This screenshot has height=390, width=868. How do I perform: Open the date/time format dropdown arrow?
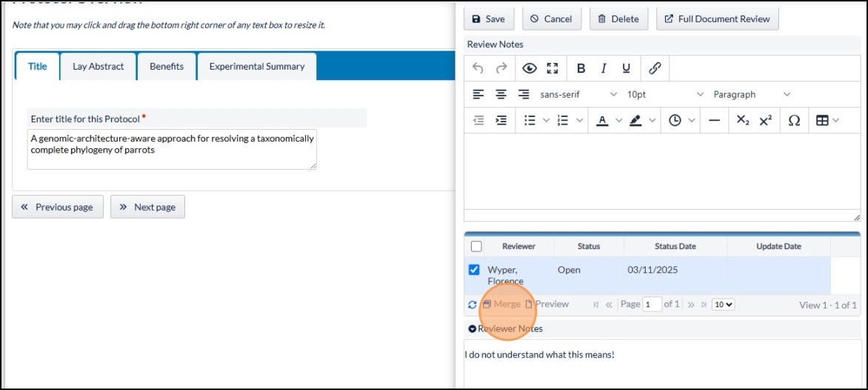(692, 120)
